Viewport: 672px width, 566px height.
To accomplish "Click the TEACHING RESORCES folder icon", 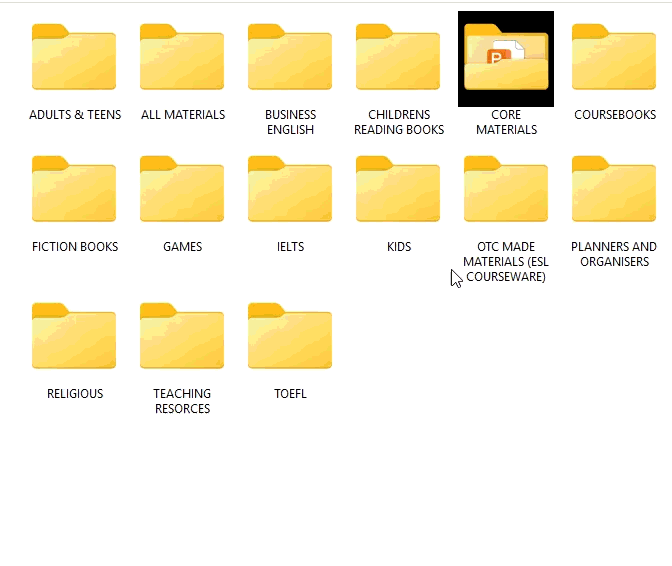I will (x=182, y=336).
